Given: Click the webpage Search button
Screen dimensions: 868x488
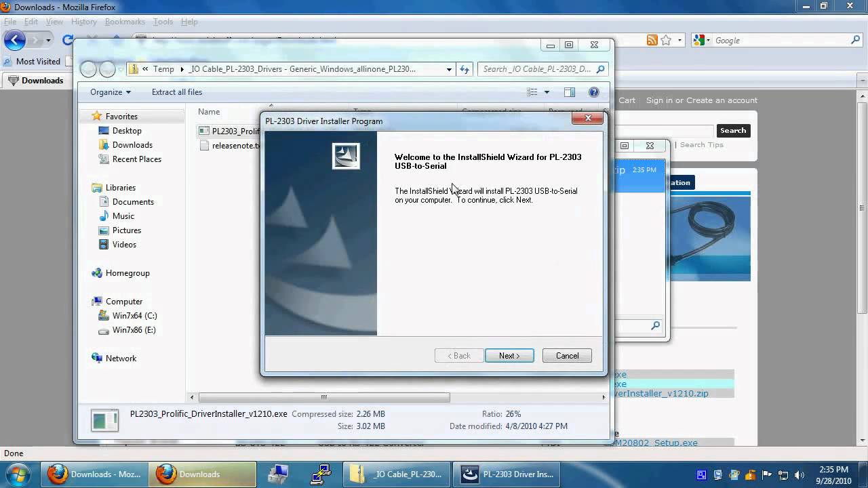Looking at the screenshot, I should tap(733, 131).
